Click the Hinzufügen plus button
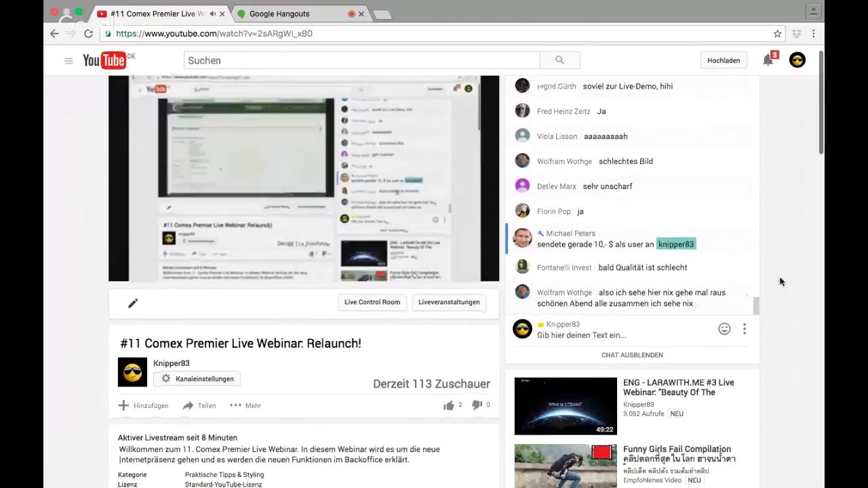Screen dimensions: 868x488 143,405
